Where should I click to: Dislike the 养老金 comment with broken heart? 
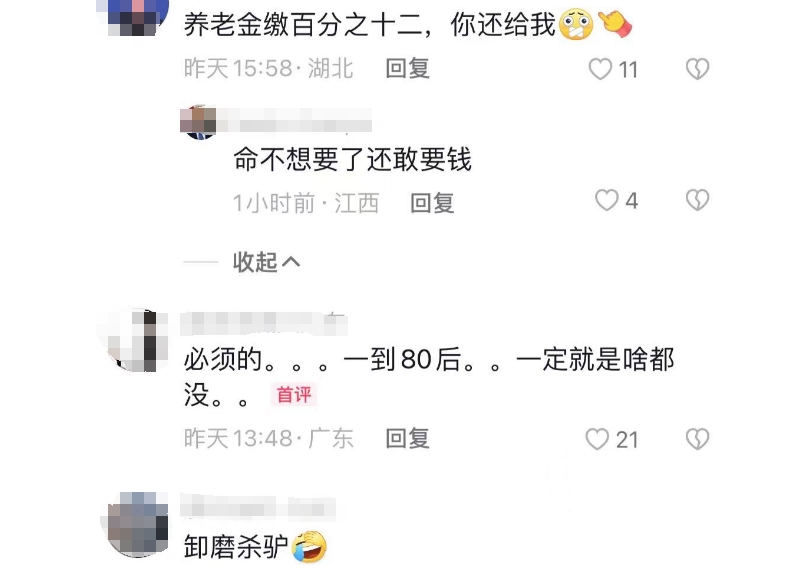[697, 69]
